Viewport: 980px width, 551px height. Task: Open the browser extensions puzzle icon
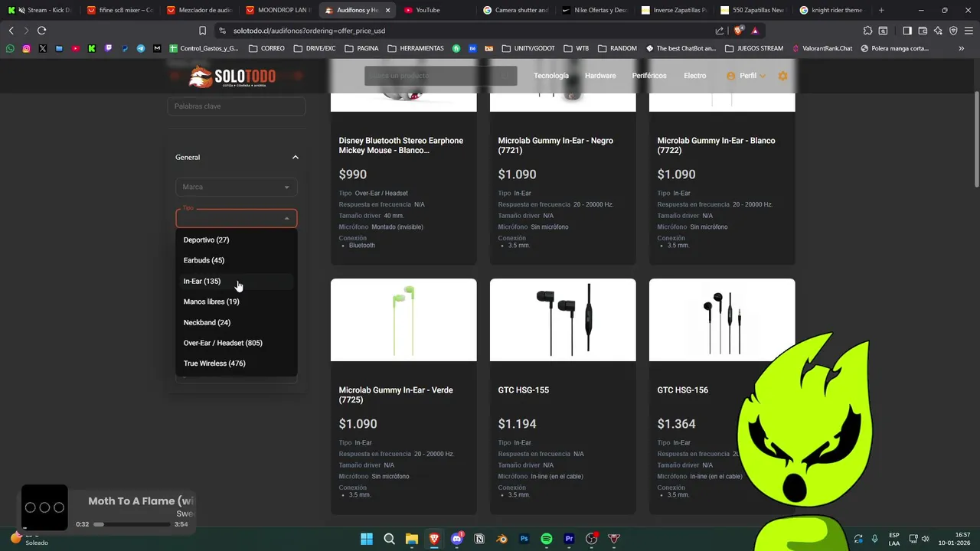[x=867, y=31]
